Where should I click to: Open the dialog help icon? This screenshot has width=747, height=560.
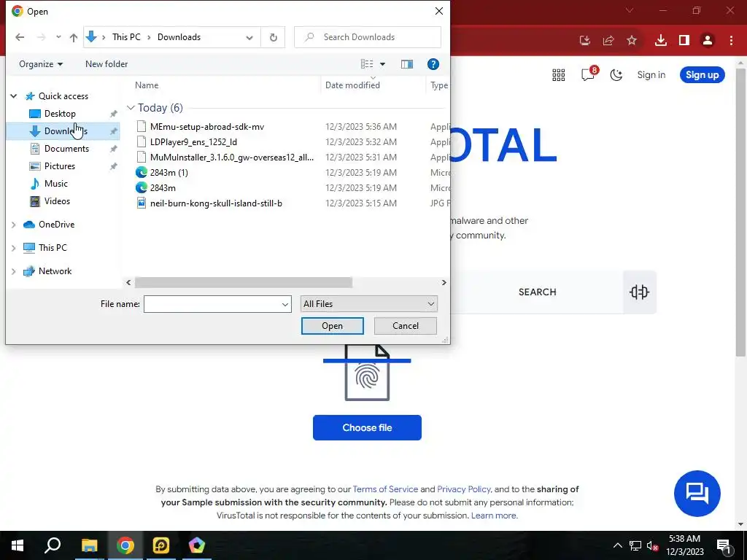(x=433, y=64)
